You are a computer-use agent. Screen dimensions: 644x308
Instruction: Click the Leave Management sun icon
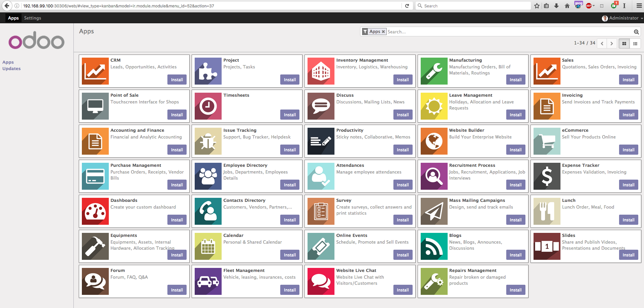click(434, 106)
